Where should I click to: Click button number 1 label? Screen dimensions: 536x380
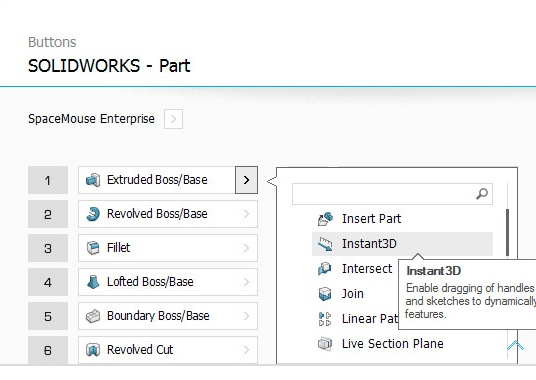coord(48,180)
